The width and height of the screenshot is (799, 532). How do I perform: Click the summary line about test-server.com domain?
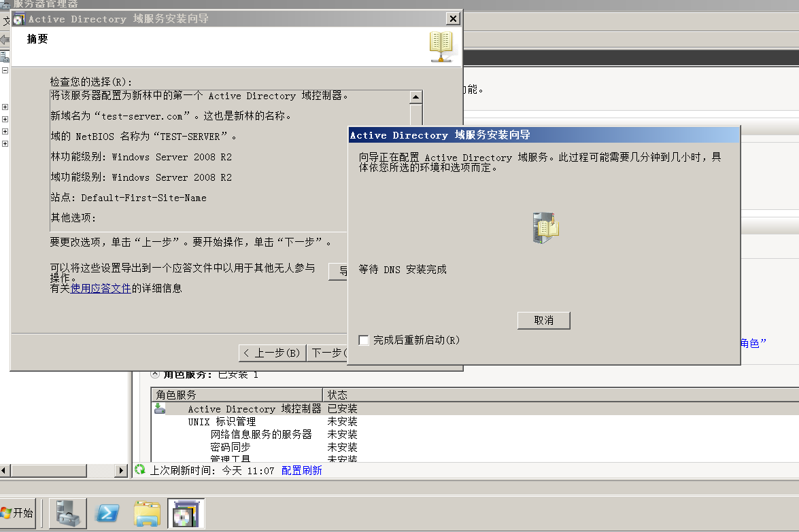(171, 116)
